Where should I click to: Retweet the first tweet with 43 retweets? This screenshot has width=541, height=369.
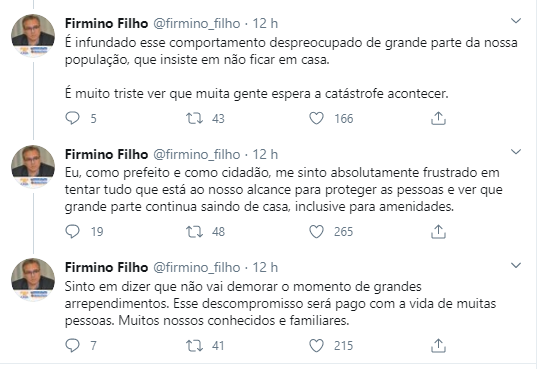tap(195, 118)
